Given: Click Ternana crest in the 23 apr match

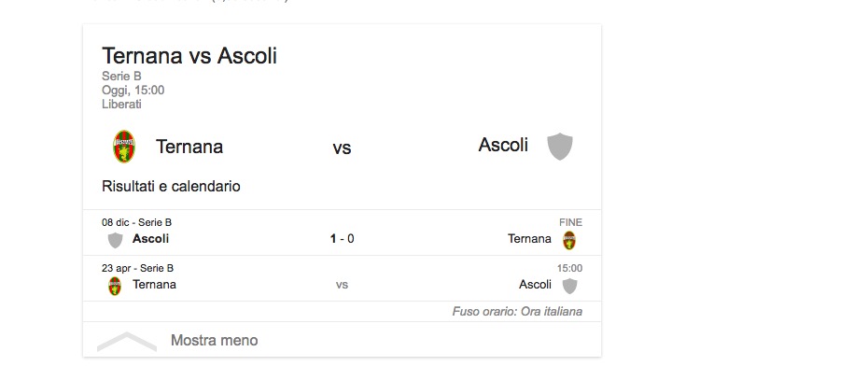Looking at the screenshot, I should coord(115,286).
